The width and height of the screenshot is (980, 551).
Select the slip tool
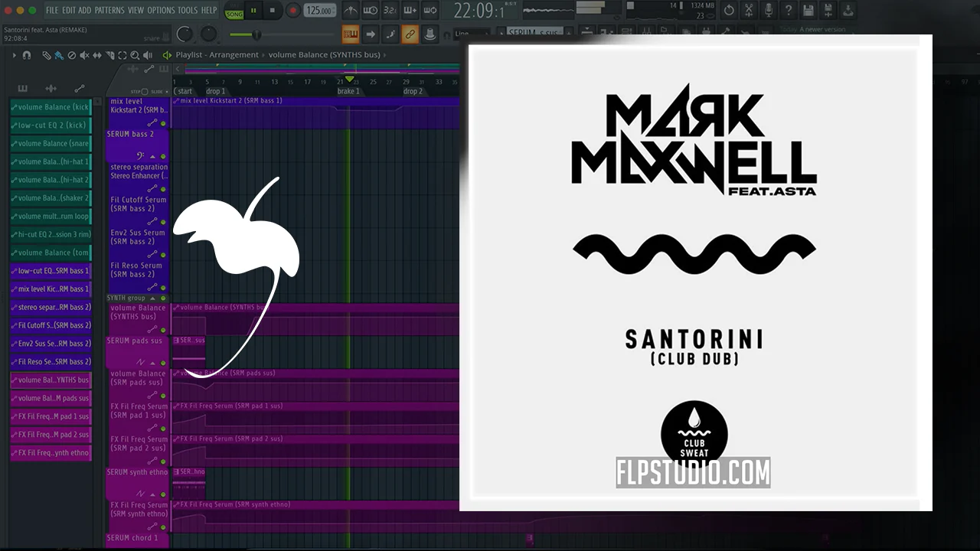97,55
